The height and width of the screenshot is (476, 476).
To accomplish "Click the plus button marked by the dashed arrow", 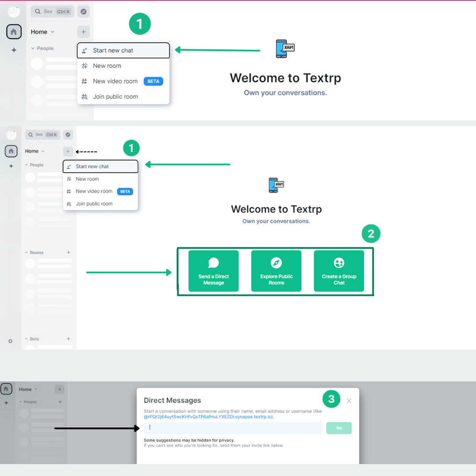I will tap(68, 151).
